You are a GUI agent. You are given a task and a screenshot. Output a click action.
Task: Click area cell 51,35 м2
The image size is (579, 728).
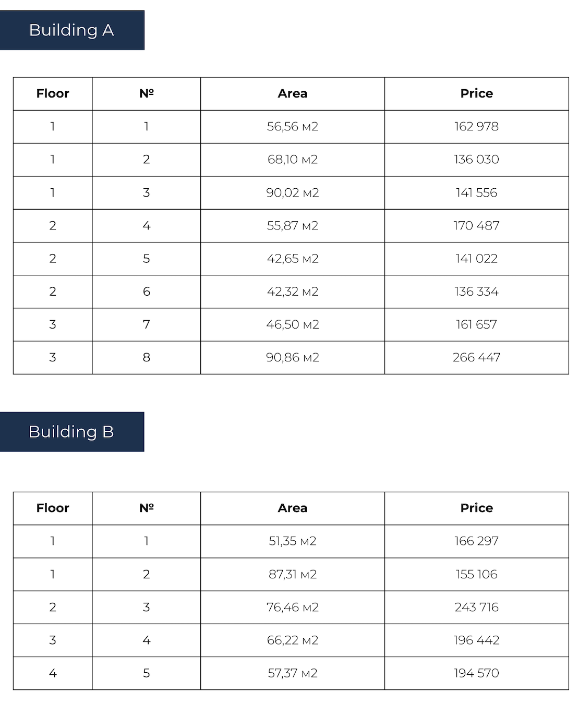coord(293,541)
